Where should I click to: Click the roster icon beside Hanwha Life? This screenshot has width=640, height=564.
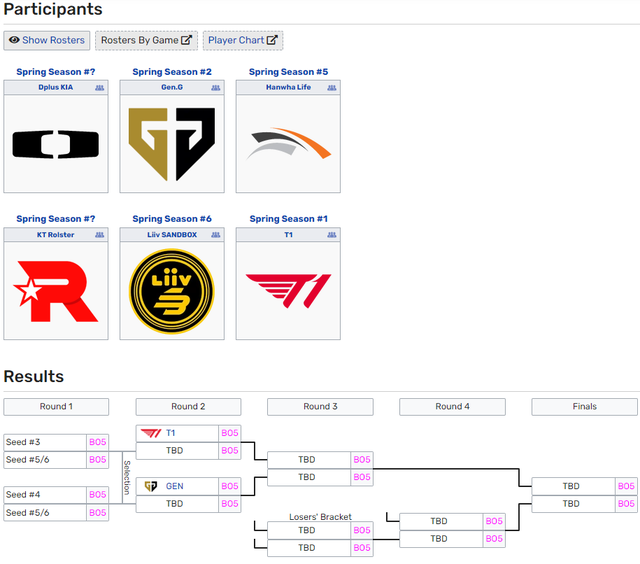(332, 88)
